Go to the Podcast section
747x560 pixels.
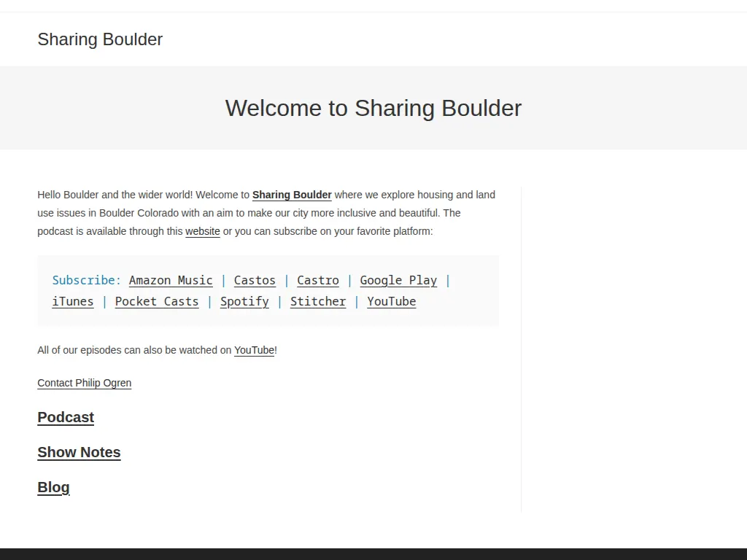pyautogui.click(x=66, y=417)
